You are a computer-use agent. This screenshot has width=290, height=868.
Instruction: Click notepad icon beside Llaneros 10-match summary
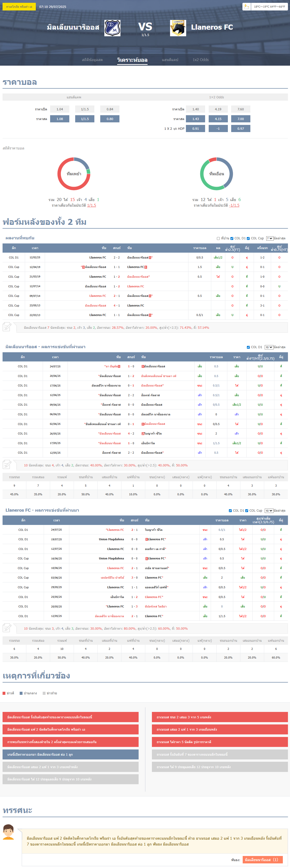(x=7, y=628)
